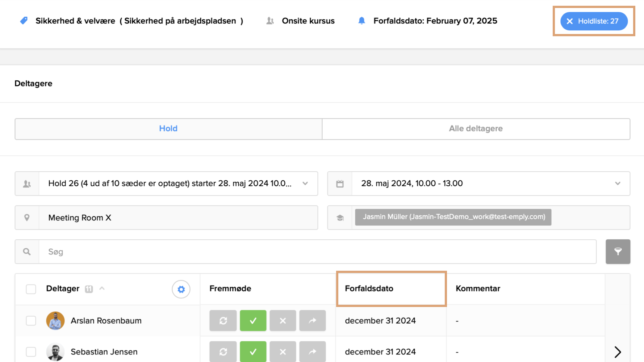This screenshot has height=362, width=644.
Task: Switch to Alle deltagere tab
Action: pos(476,129)
